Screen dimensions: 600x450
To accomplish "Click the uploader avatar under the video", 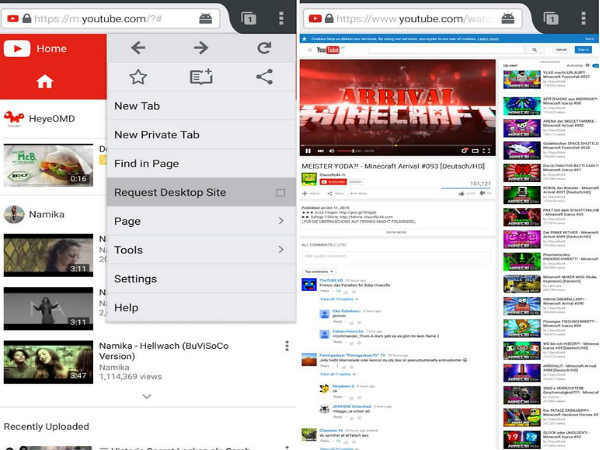I will coord(309,179).
